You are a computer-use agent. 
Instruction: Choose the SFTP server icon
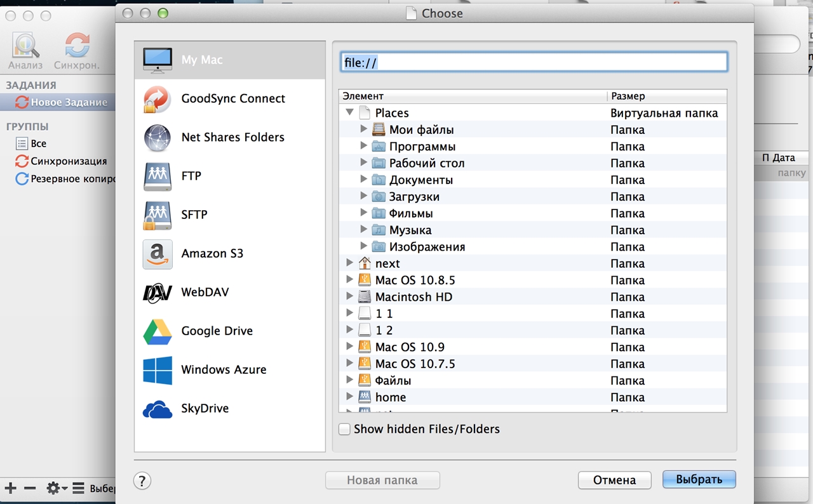pos(157,215)
